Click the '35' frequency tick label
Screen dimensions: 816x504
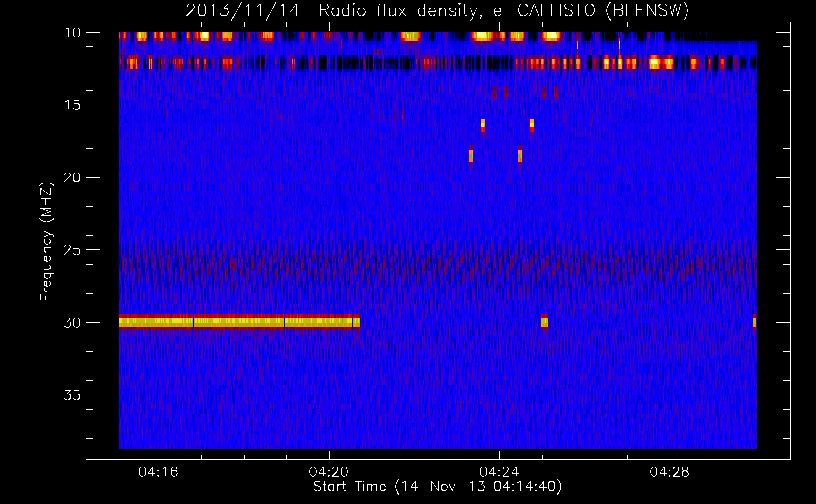tap(72, 395)
